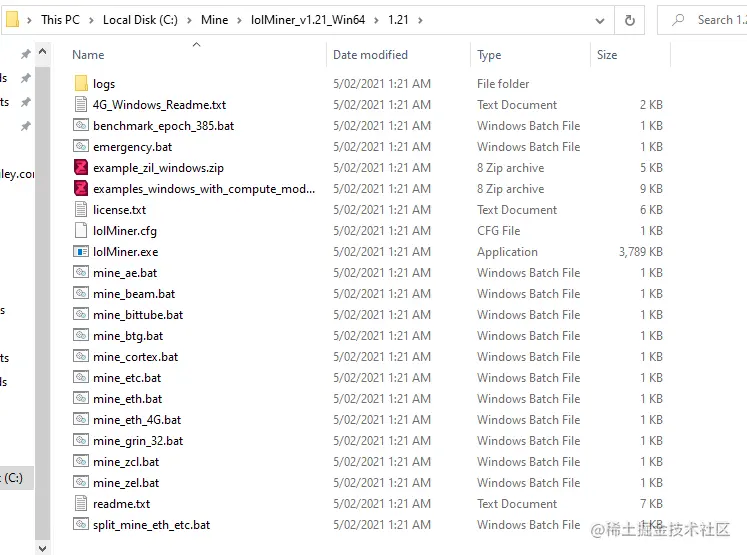Select the mine_zcl.bat file icon
Viewport: 747px width, 555px height.
pyautogui.click(x=81, y=461)
